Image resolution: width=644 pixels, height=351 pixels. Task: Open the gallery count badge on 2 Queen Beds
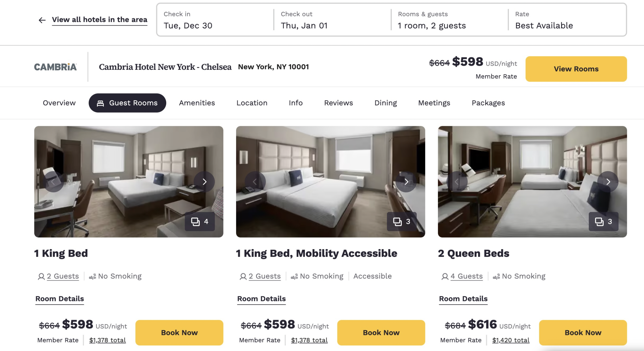pyautogui.click(x=603, y=222)
